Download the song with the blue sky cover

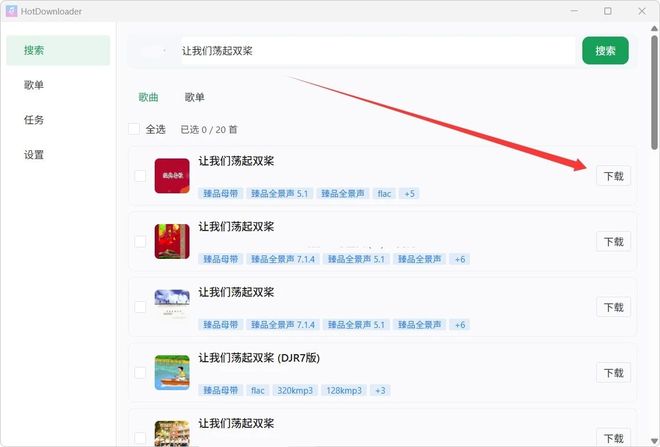coord(613,307)
